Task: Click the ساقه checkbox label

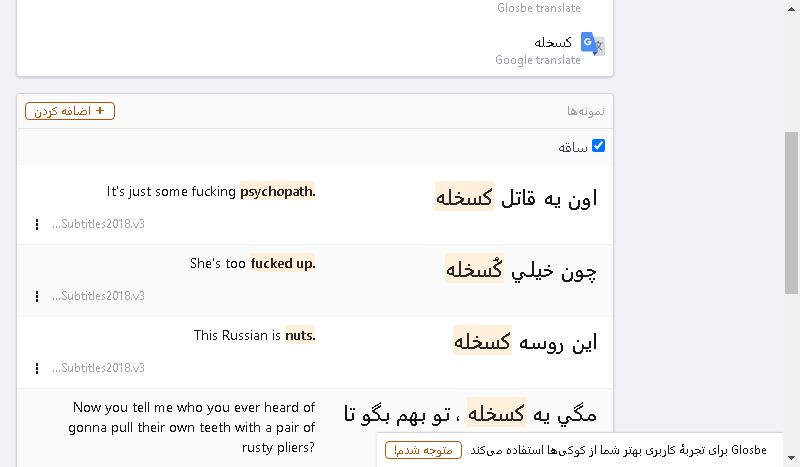Action: [x=573, y=148]
